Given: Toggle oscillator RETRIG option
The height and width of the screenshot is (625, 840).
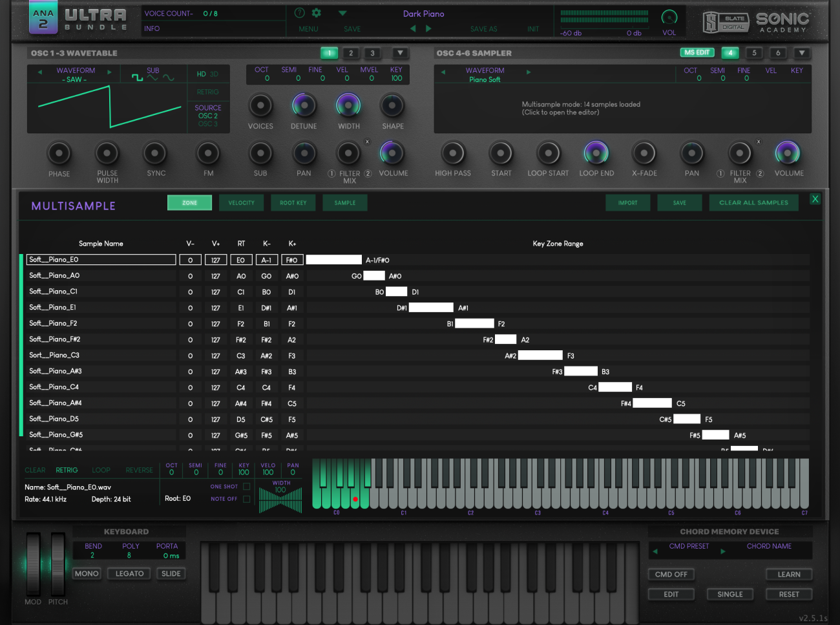Looking at the screenshot, I should point(207,92).
